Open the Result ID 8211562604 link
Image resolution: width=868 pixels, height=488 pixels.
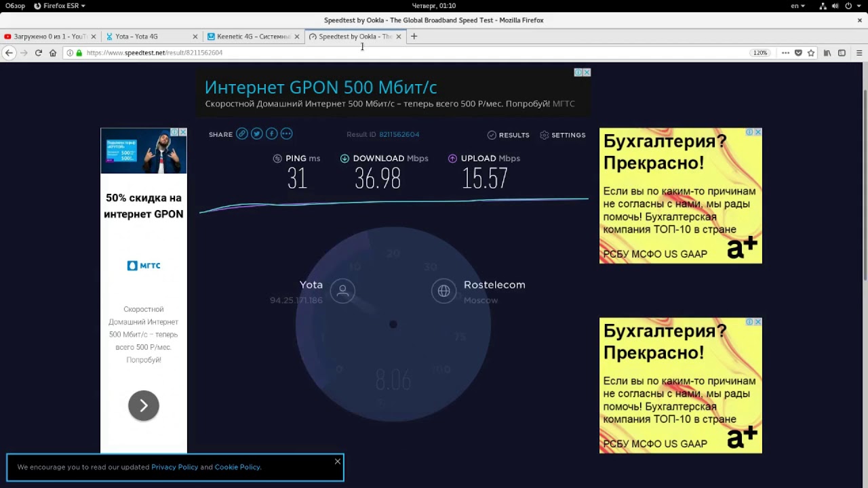click(399, 134)
